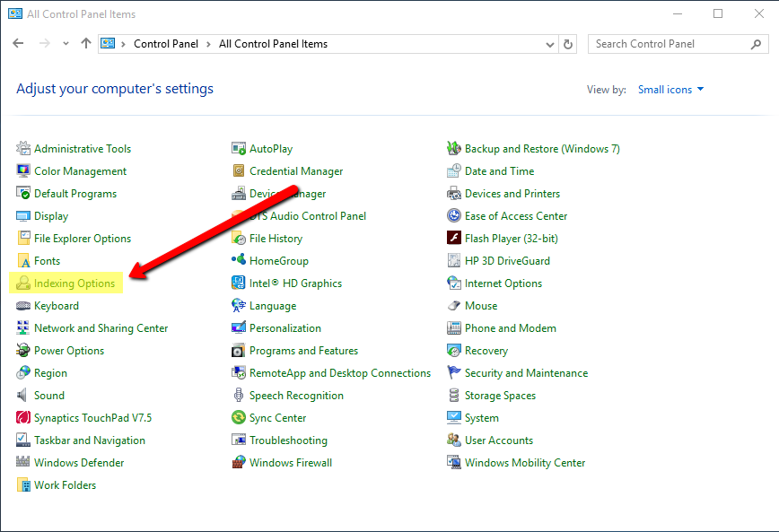Screen dimensions: 779x532
Task: Open the recent locations dropdown arrow
Action: (66, 44)
